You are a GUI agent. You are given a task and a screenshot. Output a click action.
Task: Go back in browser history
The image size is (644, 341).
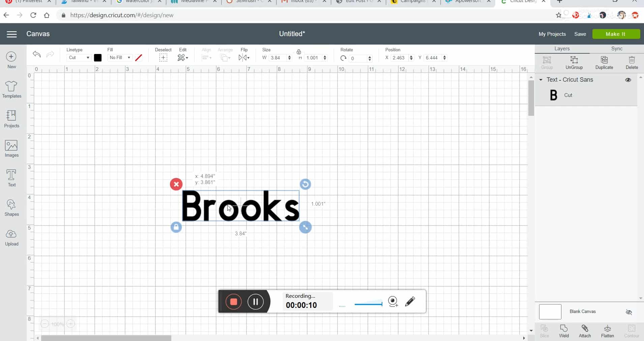(6, 15)
